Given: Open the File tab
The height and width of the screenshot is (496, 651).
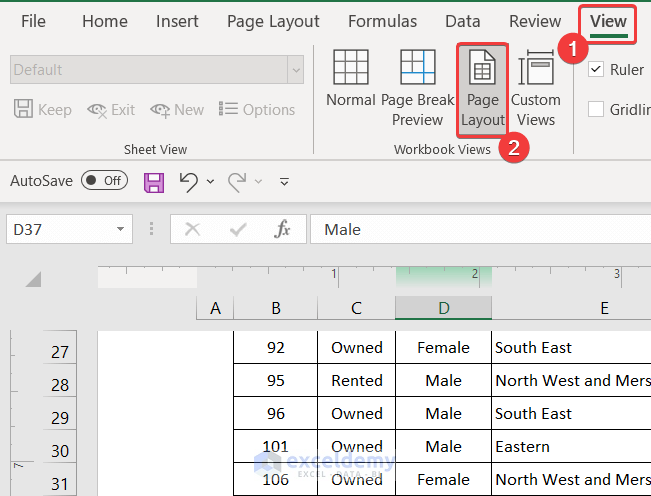Looking at the screenshot, I should [33, 21].
